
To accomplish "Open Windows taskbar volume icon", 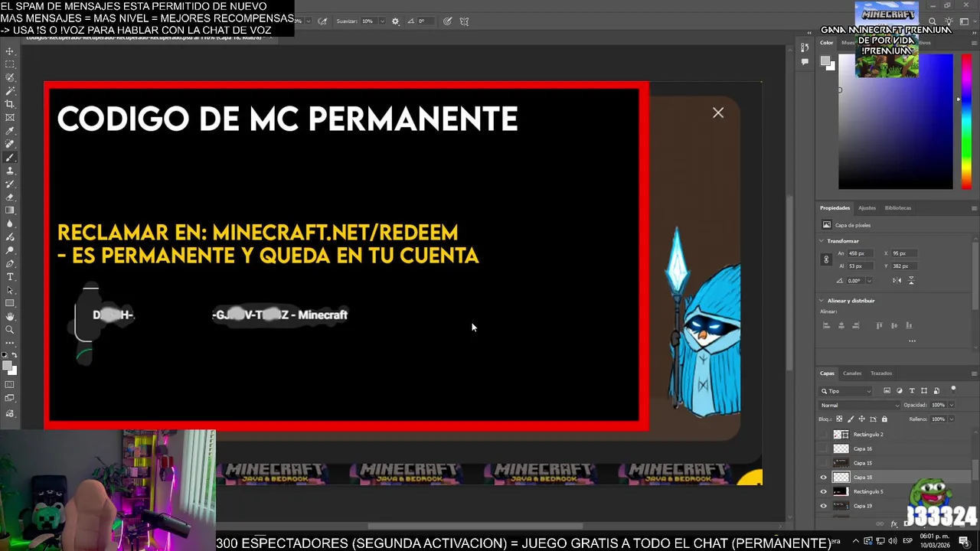I will (892, 542).
